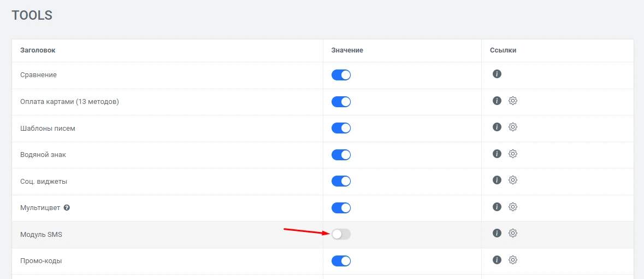This screenshot has width=644, height=279.
Task: Open Водяной знак settings gear
Action: tap(512, 154)
